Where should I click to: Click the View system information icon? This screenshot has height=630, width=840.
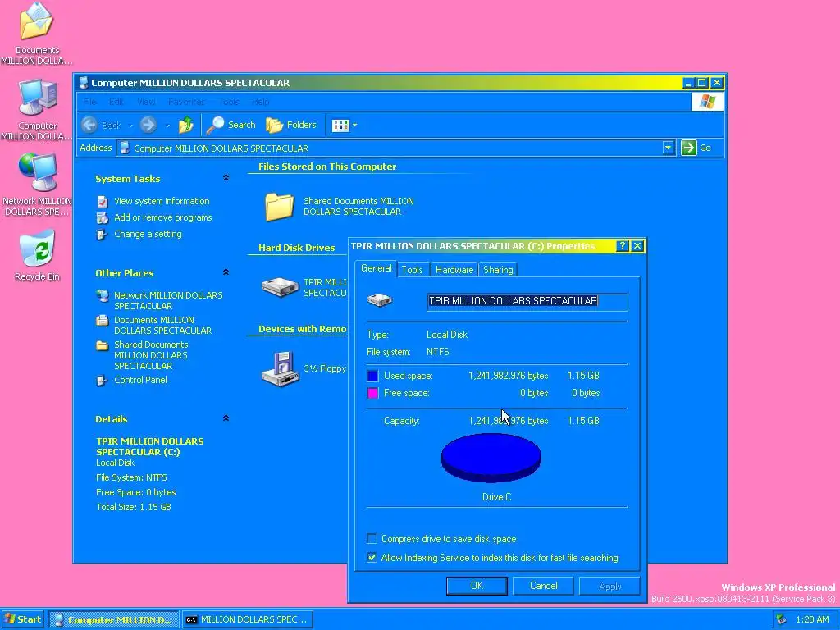coord(103,202)
